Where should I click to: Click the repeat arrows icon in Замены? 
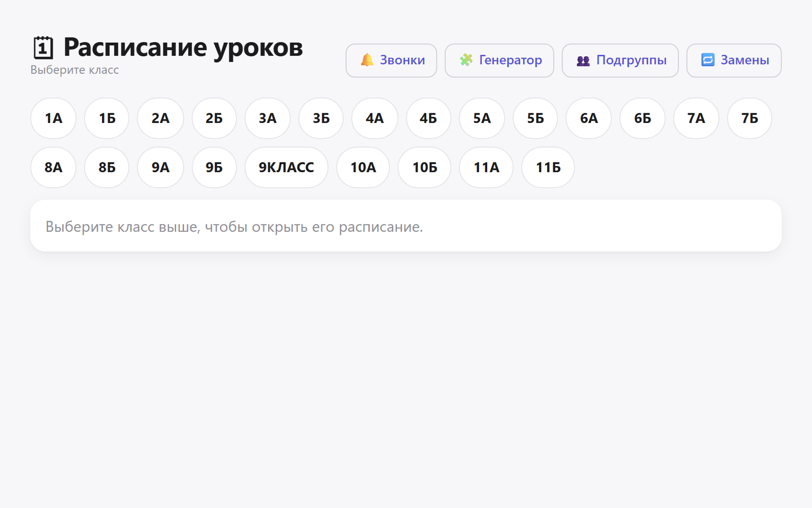[707, 60]
